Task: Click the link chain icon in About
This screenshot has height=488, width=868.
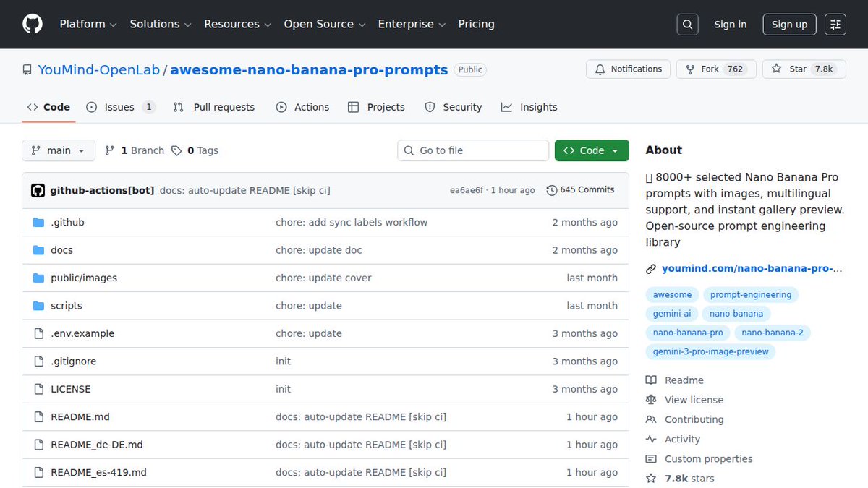Action: (651, 269)
